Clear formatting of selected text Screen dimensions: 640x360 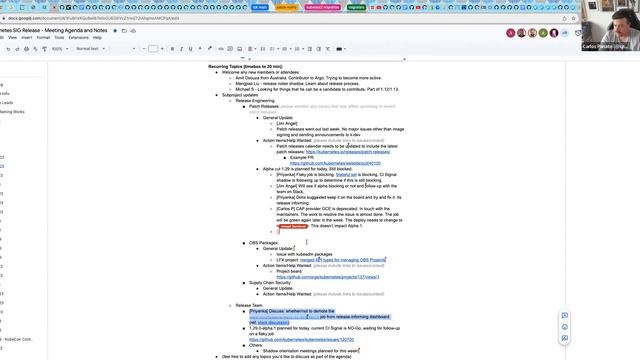click(x=328, y=49)
